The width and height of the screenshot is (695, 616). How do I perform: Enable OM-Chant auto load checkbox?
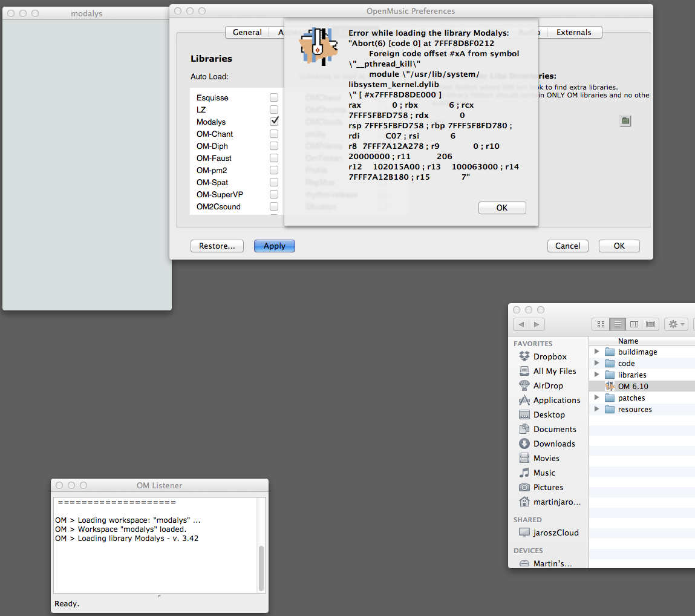click(274, 134)
